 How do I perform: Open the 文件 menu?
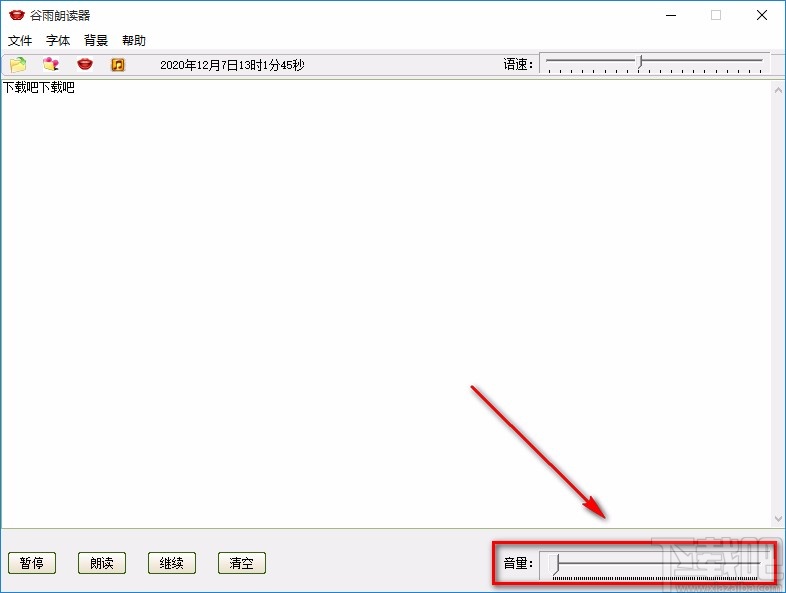coord(20,41)
